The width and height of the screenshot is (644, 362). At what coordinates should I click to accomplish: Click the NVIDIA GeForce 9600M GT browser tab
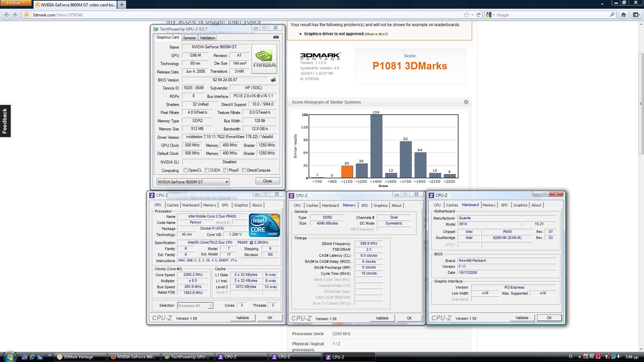[75, 5]
